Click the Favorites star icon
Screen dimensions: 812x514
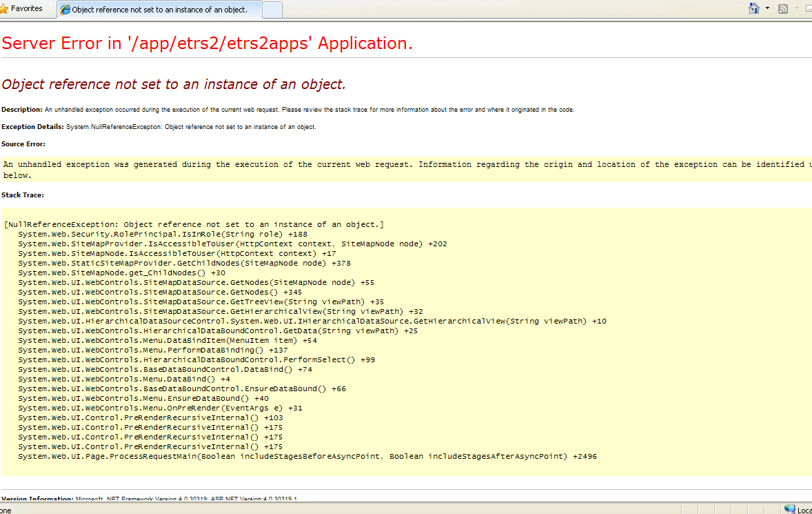[x=4, y=9]
